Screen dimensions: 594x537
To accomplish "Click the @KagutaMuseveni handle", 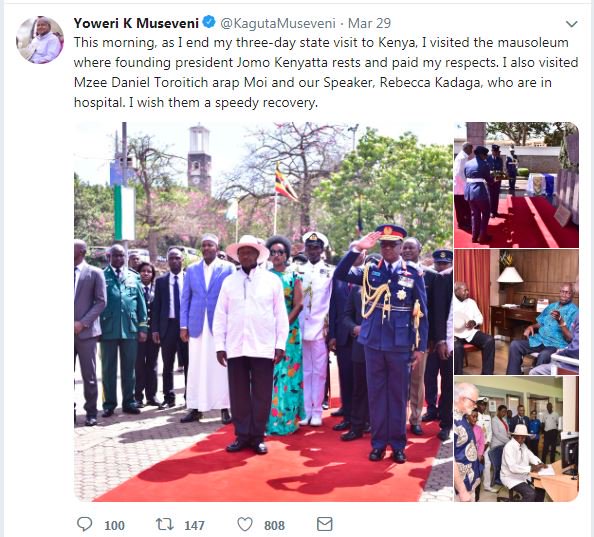I will (278, 23).
